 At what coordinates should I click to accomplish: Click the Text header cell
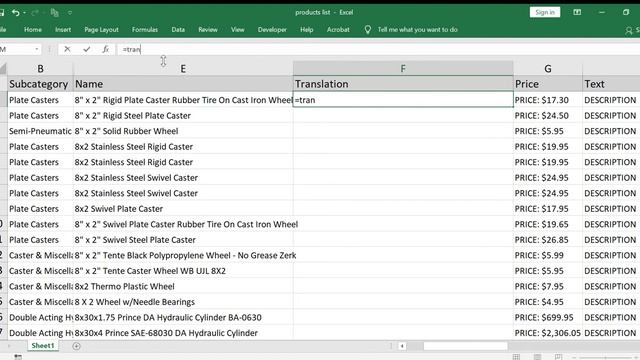611,84
